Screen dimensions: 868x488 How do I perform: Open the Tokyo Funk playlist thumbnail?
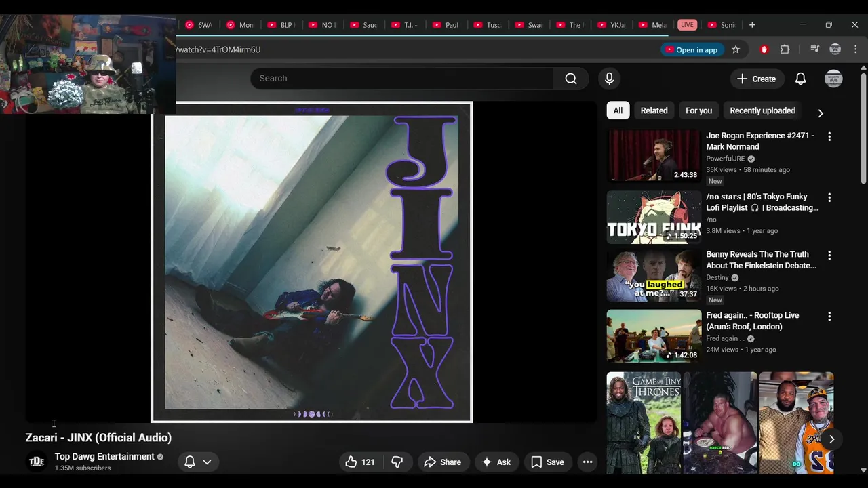coord(654,217)
